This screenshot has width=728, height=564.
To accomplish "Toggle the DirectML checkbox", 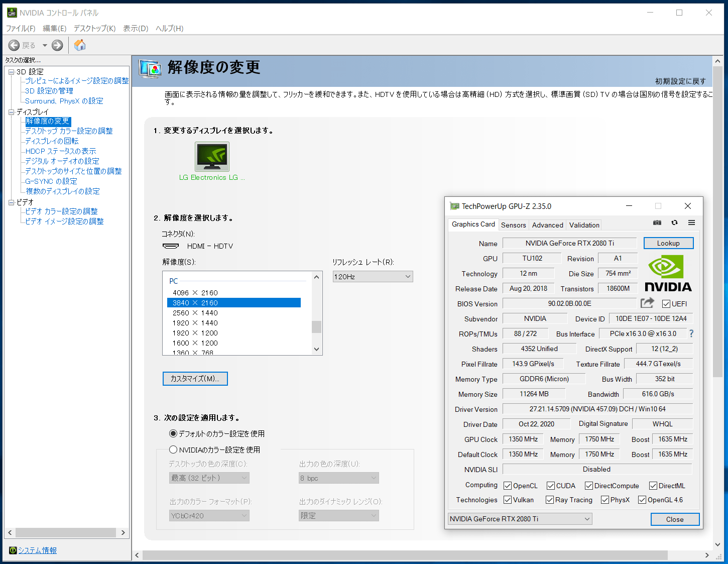I will pos(653,486).
